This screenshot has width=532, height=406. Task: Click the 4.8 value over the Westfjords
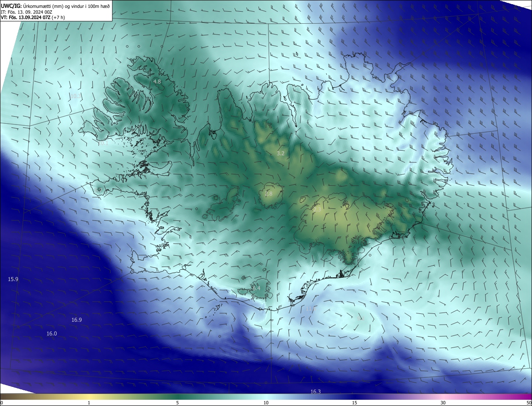coord(157,82)
